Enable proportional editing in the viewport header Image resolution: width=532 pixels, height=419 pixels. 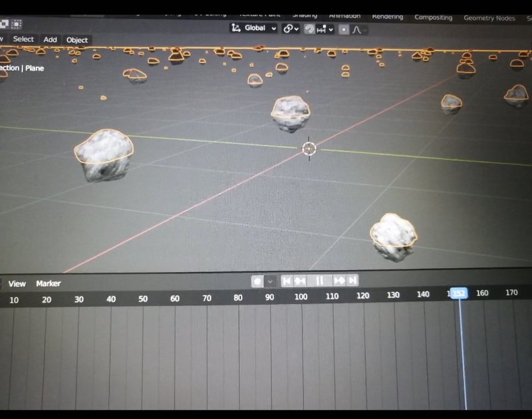point(344,29)
